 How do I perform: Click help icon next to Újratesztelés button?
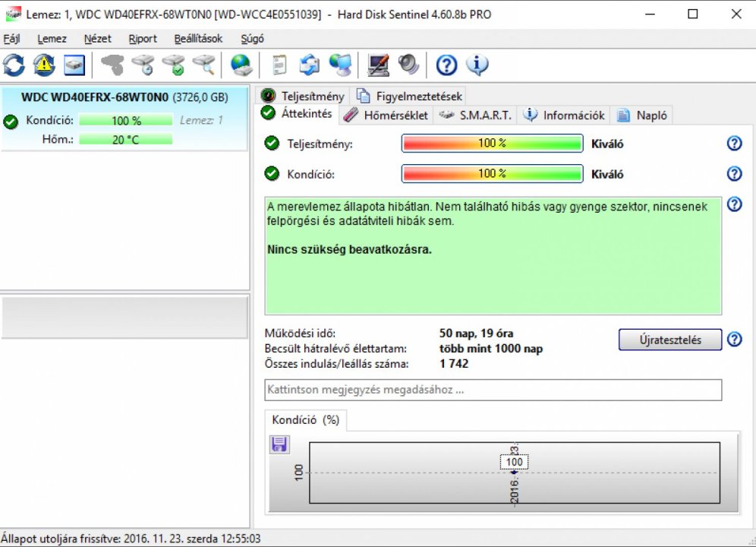[734, 340]
